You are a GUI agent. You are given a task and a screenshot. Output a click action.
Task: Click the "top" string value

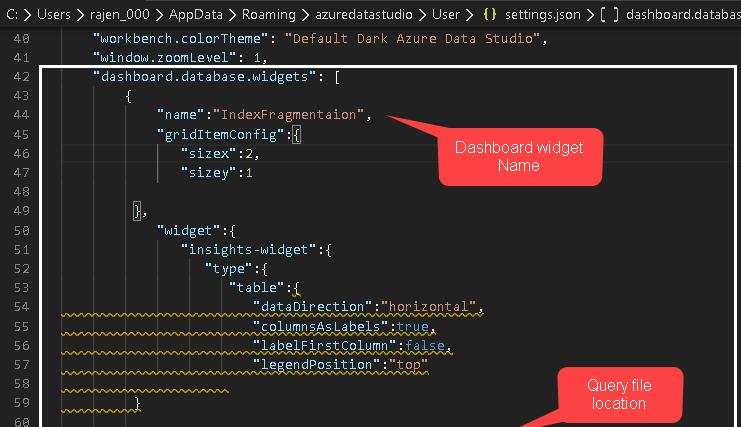pyautogui.click(x=408, y=365)
